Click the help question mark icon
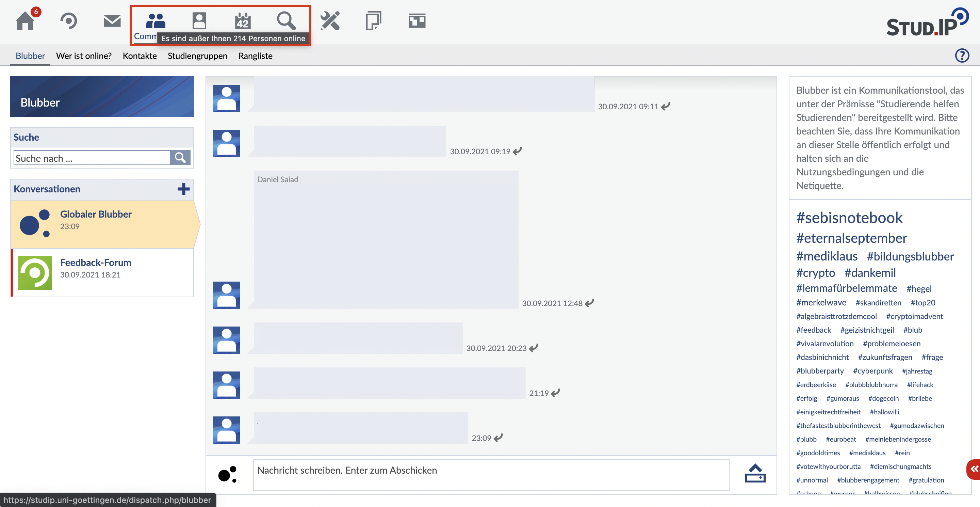980x507 pixels. 962,56
